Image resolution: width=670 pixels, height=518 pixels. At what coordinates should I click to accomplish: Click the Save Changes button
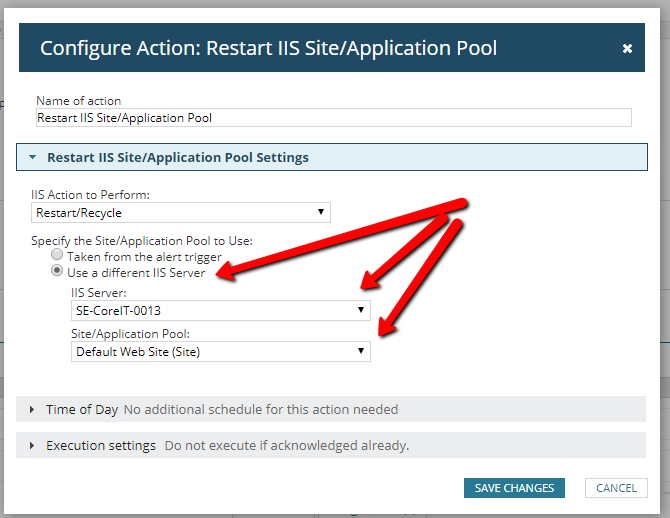[514, 488]
